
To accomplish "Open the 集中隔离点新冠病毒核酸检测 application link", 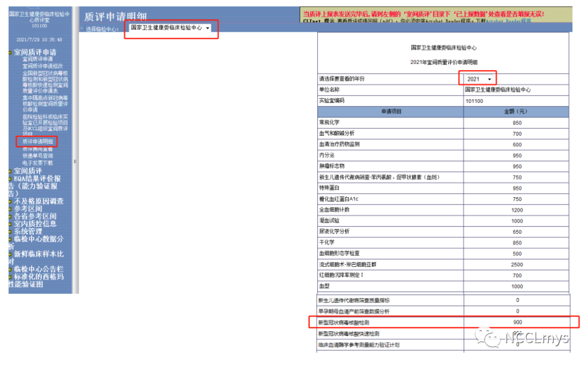I will click(x=45, y=104).
